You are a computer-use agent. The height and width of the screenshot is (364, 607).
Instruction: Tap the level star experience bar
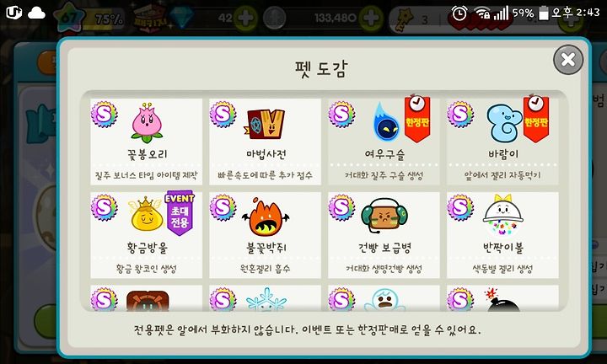click(x=90, y=18)
